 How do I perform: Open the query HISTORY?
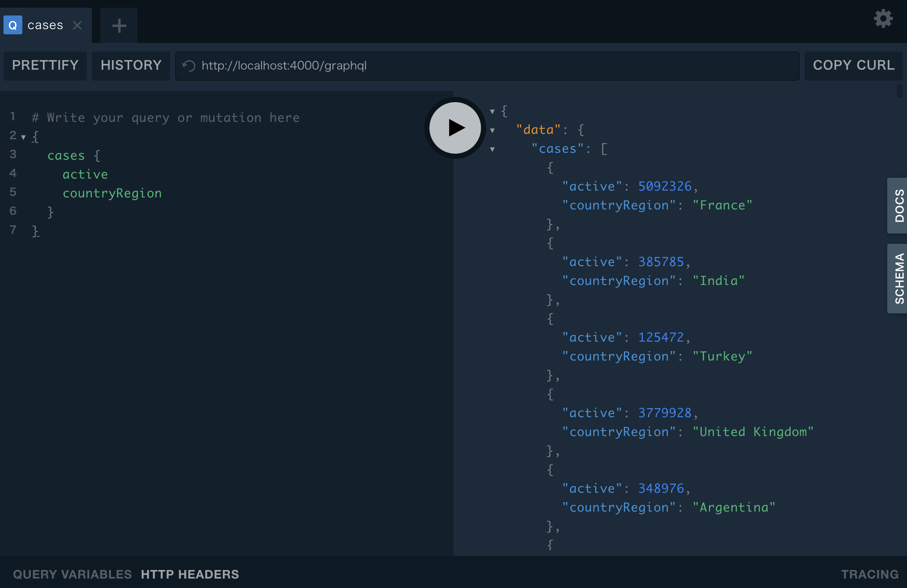coord(131,66)
